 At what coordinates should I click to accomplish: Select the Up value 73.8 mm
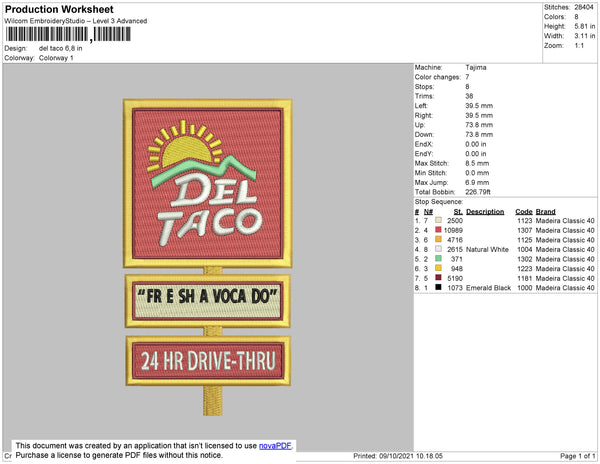click(479, 125)
